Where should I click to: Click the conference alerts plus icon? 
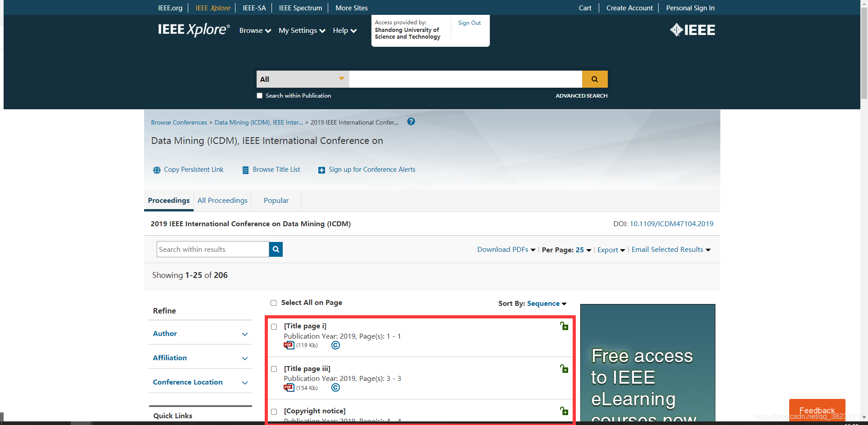tap(321, 170)
